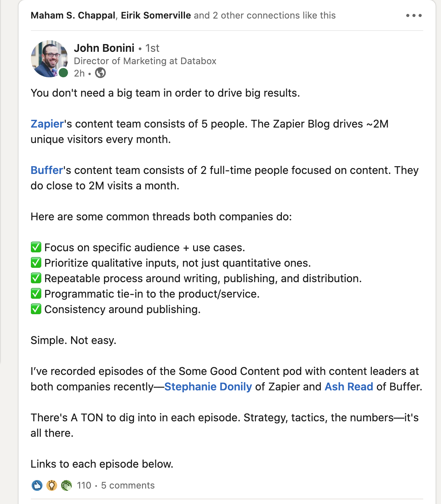Click the blue thumbs-up like reaction icon
The image size is (441, 504).
pos(37,485)
